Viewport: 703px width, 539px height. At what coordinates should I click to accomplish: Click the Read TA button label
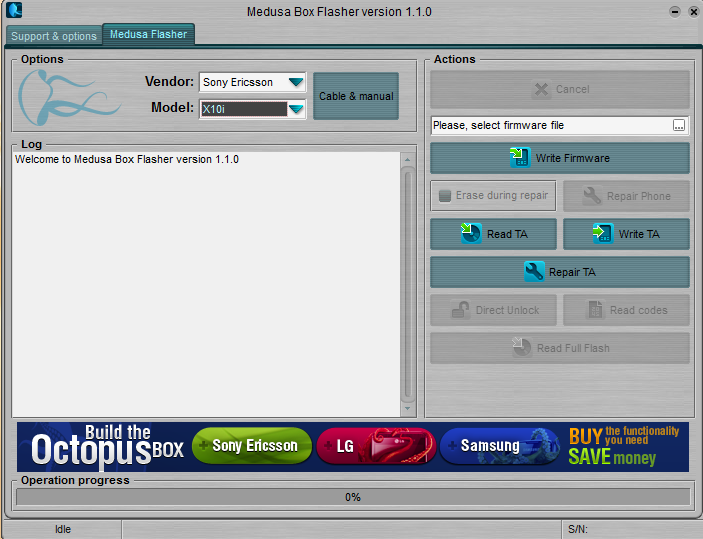(507, 234)
